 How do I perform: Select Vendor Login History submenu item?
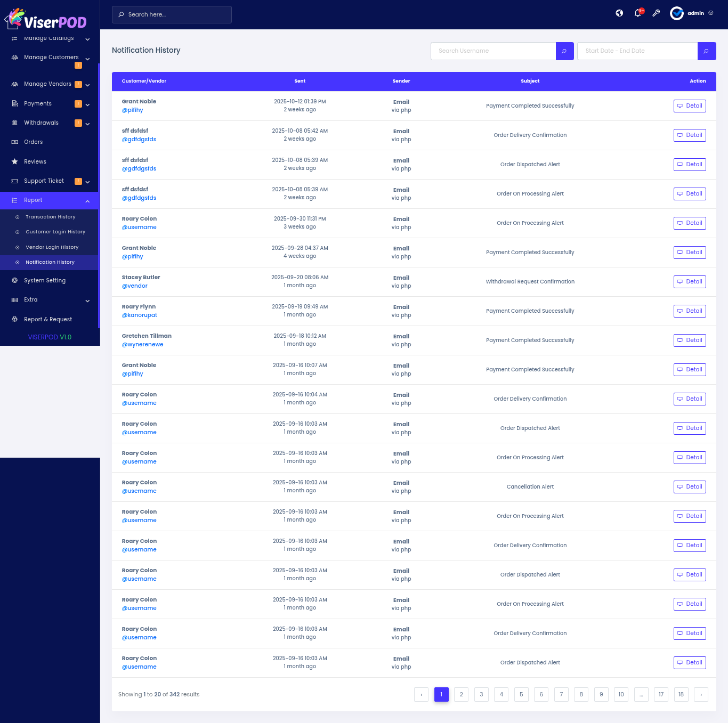point(52,247)
